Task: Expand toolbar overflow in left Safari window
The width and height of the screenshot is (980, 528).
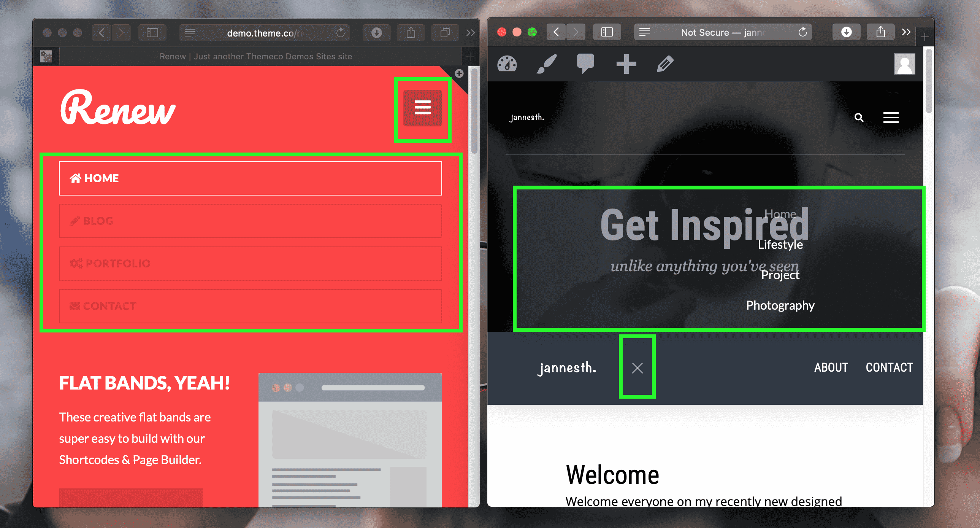Action: pyautogui.click(x=471, y=33)
